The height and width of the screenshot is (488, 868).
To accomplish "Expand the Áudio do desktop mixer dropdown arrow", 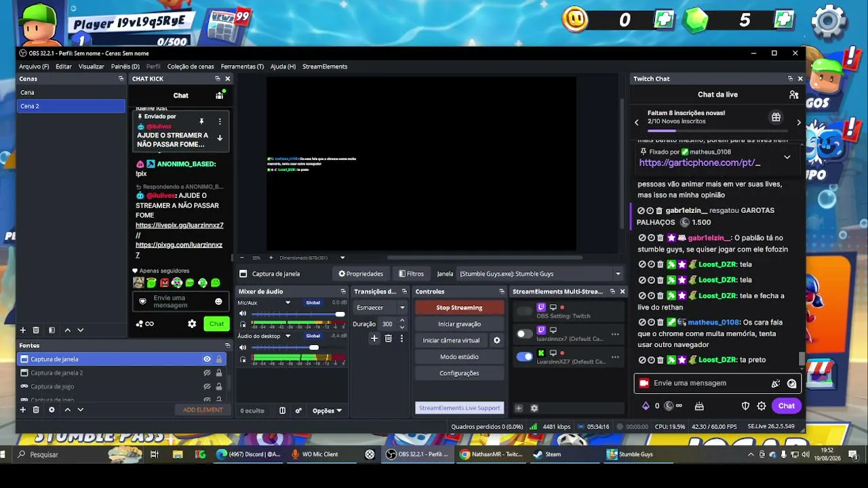I will (288, 336).
